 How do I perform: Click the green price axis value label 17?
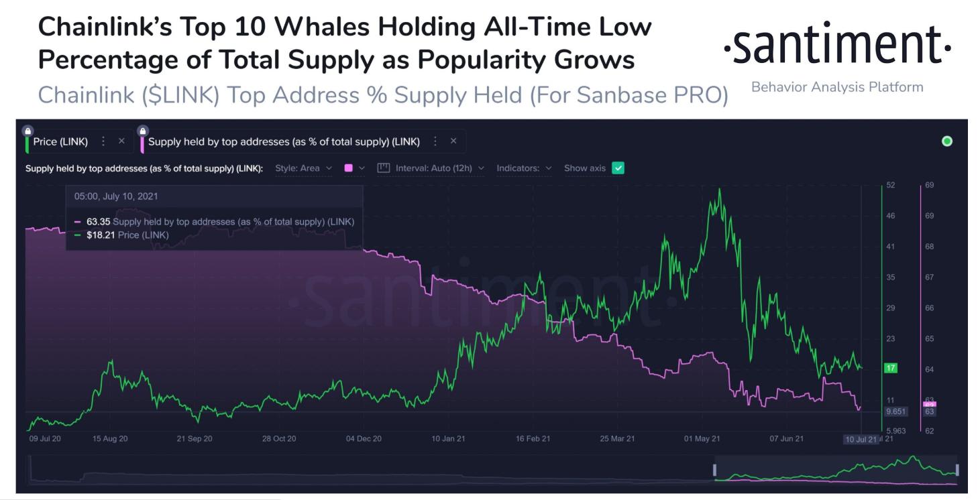point(891,368)
